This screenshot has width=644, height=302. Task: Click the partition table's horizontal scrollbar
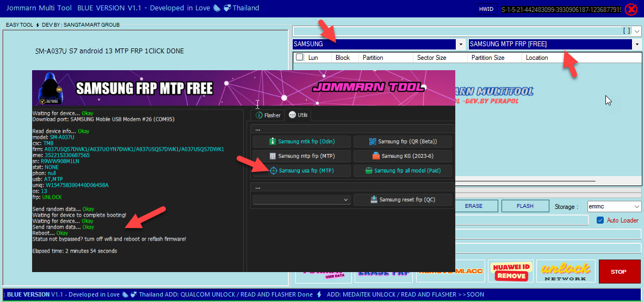526,180
